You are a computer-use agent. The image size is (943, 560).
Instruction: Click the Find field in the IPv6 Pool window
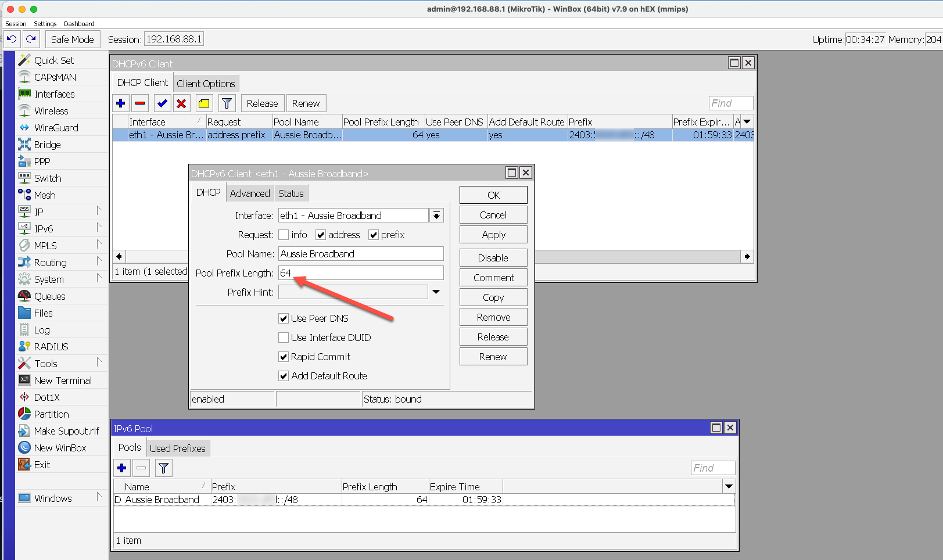coord(712,468)
